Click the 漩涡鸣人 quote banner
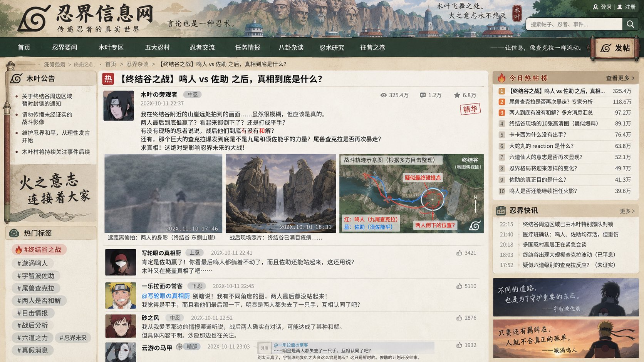The image size is (644, 362). [x=566, y=339]
